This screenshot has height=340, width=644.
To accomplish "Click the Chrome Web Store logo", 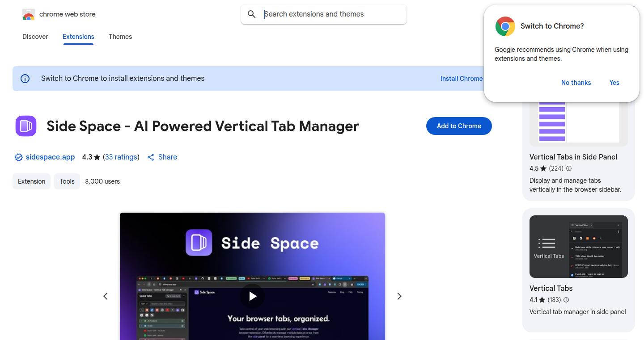I will [29, 14].
